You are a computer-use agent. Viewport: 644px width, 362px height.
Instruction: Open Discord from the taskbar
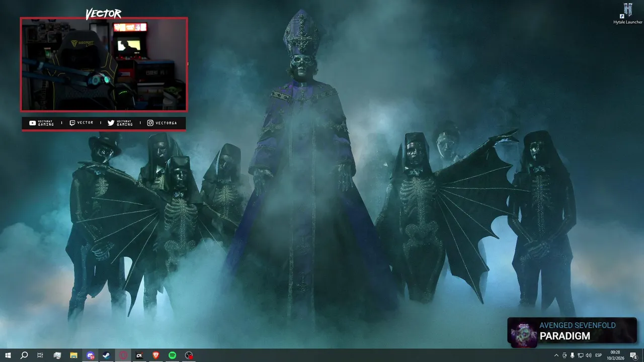(90, 355)
